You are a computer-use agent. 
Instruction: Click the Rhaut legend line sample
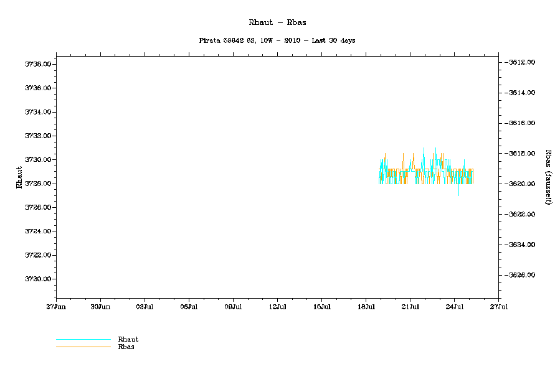83,339
